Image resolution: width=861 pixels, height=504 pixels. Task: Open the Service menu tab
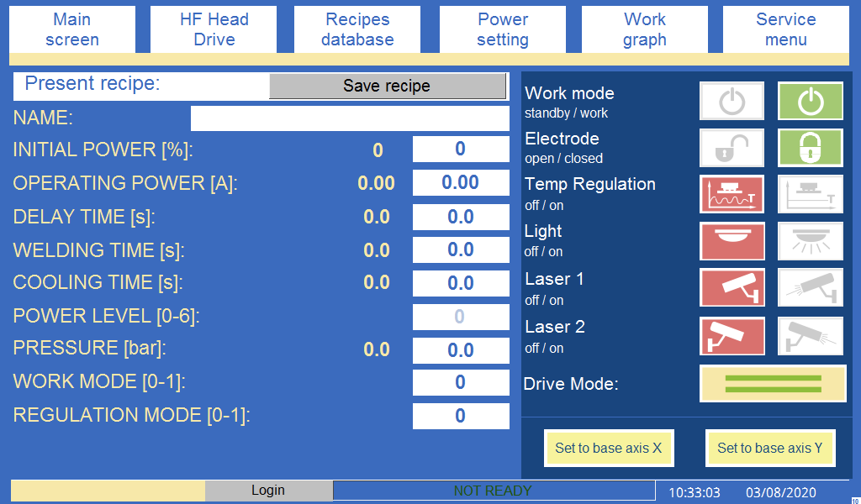point(785,29)
